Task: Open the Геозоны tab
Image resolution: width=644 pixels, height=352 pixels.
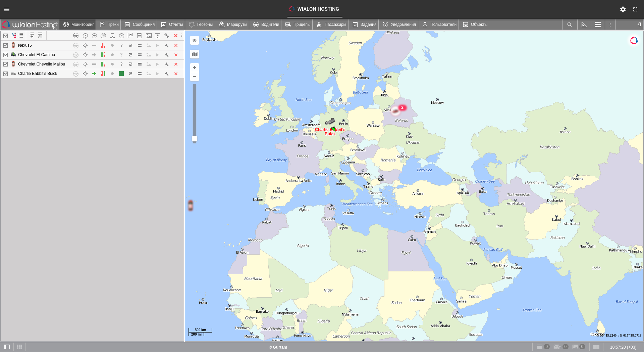Action: tap(201, 25)
